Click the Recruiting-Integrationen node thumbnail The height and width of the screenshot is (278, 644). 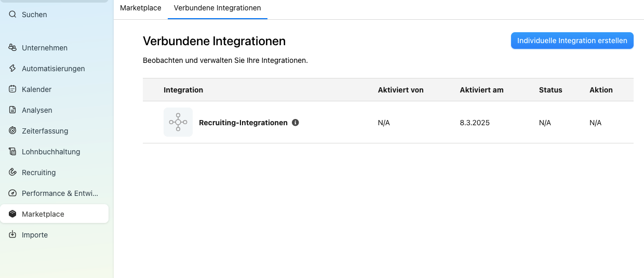178,122
